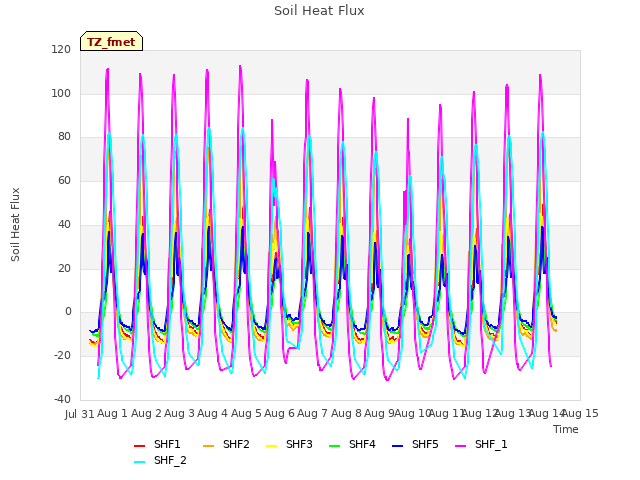Image resolution: width=640 pixels, height=480 pixels.
Task: Click the red SHF1 legend swatch
Action: (x=140, y=446)
